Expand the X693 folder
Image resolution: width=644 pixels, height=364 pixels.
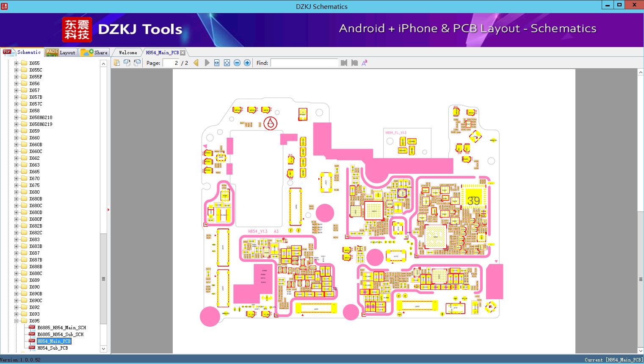coord(16,314)
